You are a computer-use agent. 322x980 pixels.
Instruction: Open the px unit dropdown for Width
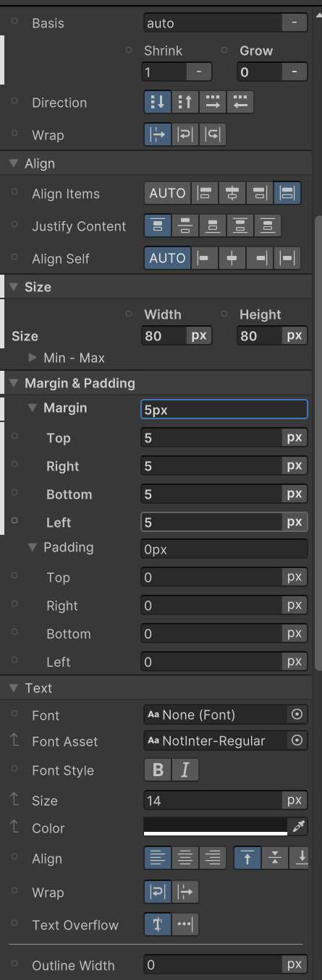pyautogui.click(x=199, y=335)
